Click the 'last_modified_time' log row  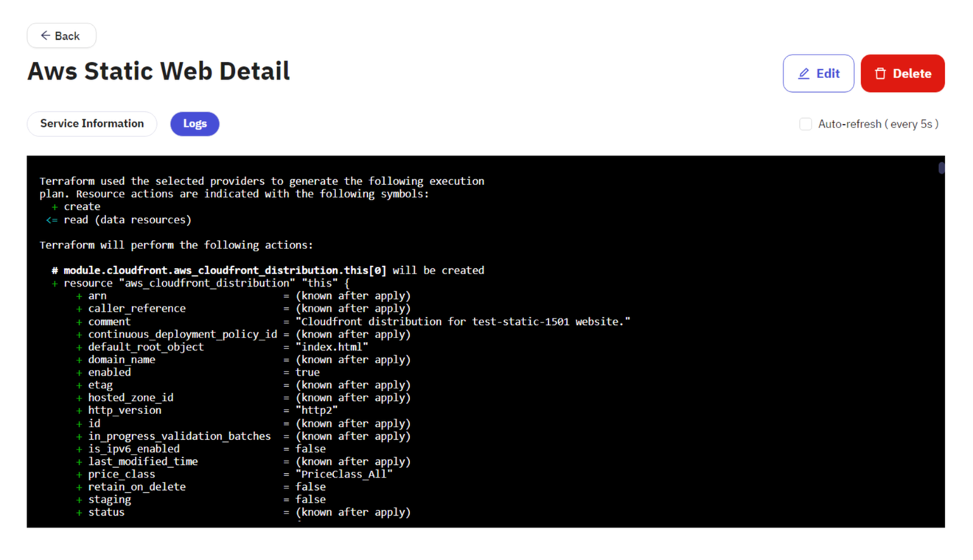[x=243, y=461]
